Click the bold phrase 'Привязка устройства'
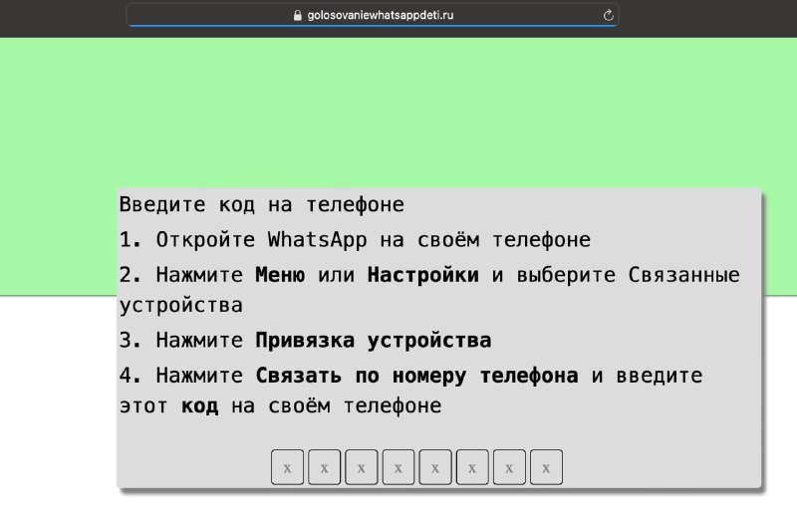This screenshot has width=797, height=532. tap(373, 341)
